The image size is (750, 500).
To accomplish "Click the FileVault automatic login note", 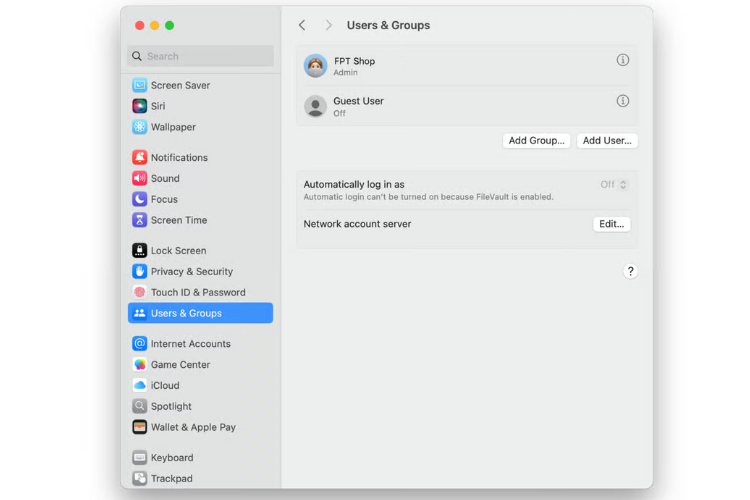I will point(428,197).
